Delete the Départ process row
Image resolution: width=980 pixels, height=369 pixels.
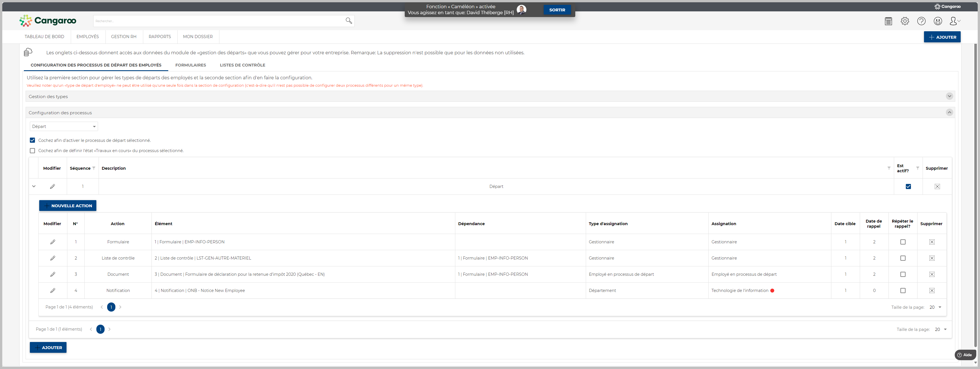(x=937, y=186)
